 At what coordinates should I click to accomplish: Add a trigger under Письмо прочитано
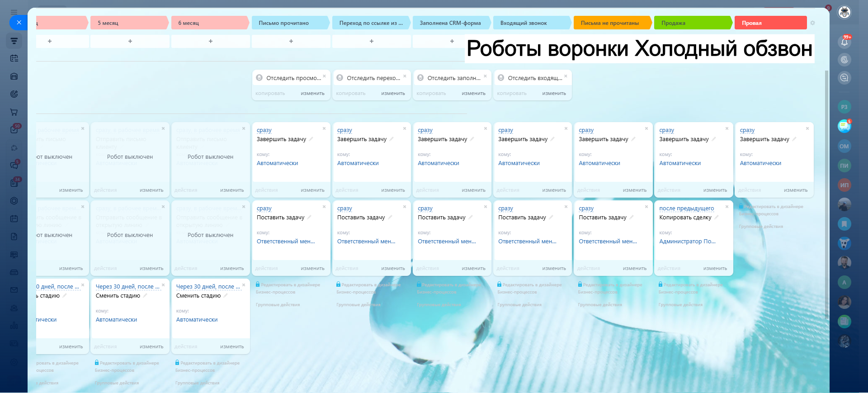[291, 41]
